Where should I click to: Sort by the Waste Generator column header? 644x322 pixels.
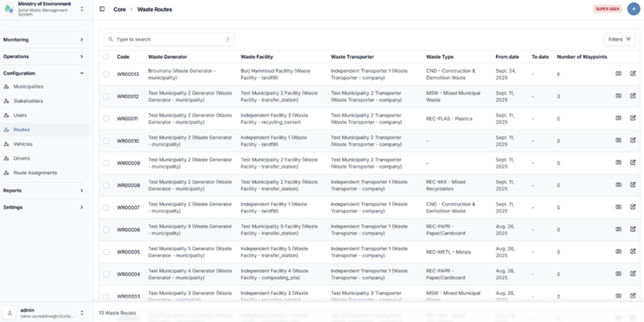click(x=167, y=57)
